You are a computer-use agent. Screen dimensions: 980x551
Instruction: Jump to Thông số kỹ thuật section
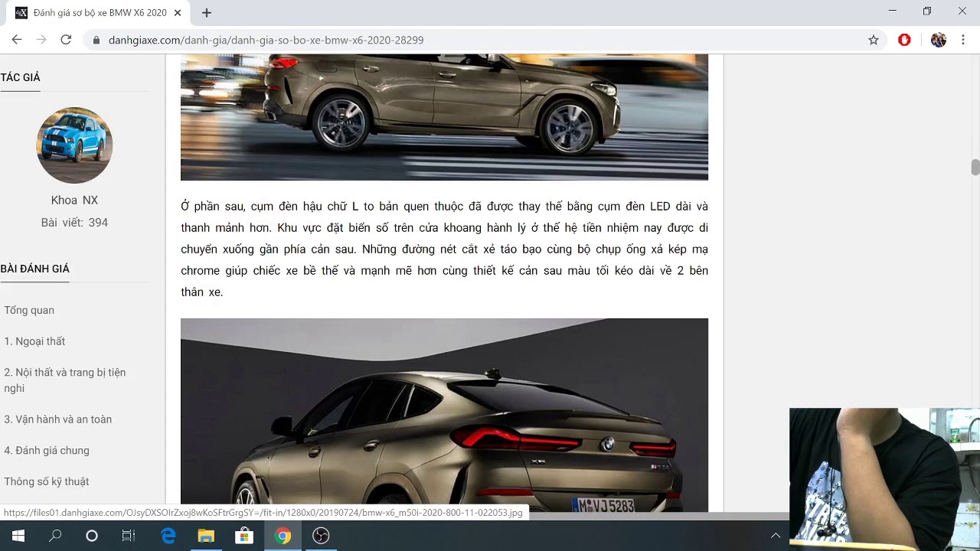click(x=47, y=482)
